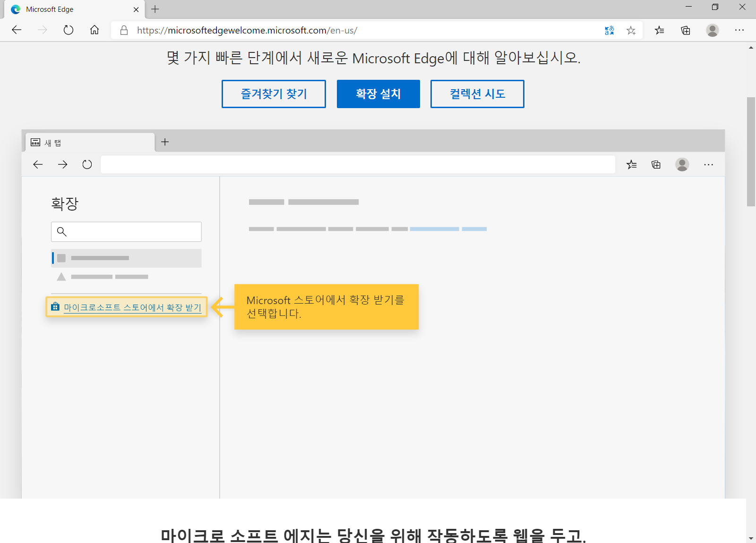This screenshot has height=543, width=756.
Task: Click forward arrow in demo browser
Action: (x=62, y=164)
